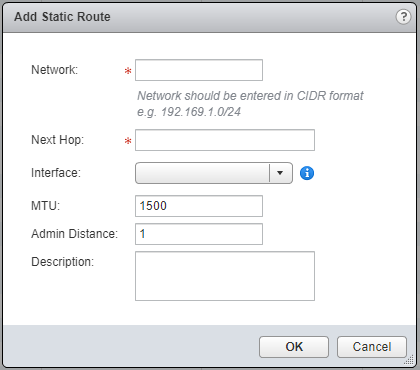Expand the Interface dropdown arrow

pos(280,173)
